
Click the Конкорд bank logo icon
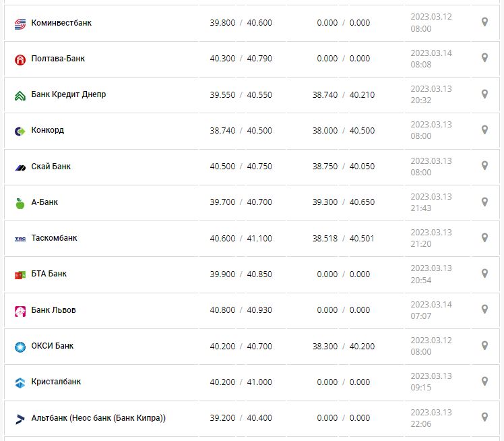click(20, 131)
